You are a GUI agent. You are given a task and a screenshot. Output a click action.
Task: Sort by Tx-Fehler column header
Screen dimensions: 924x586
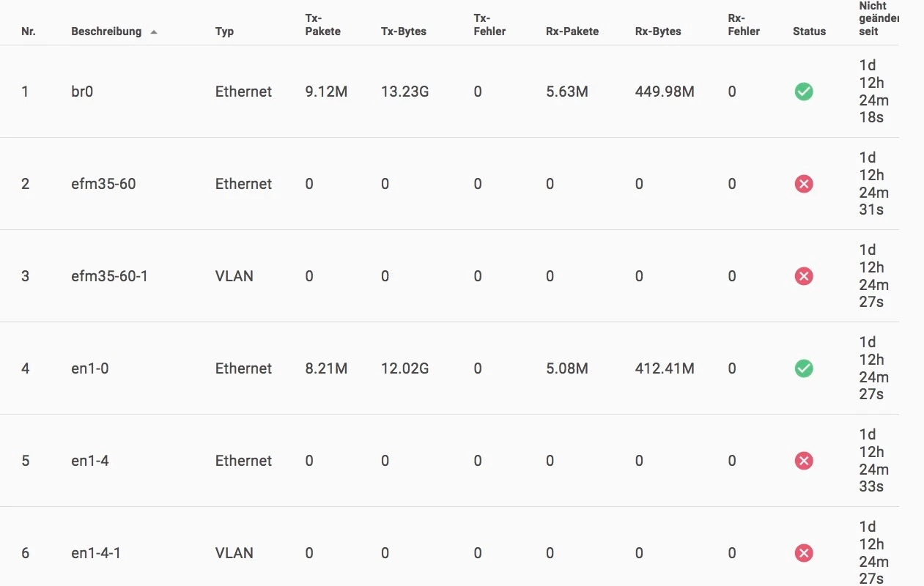tap(489, 25)
